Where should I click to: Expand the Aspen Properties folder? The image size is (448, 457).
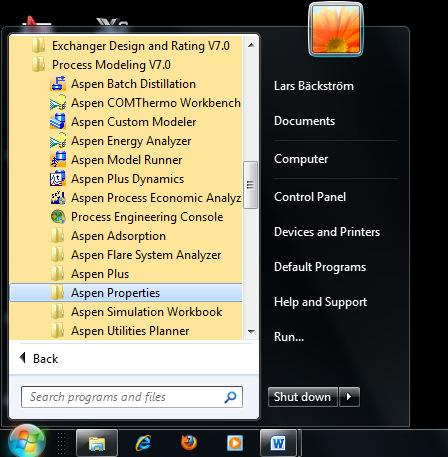[x=126, y=293]
